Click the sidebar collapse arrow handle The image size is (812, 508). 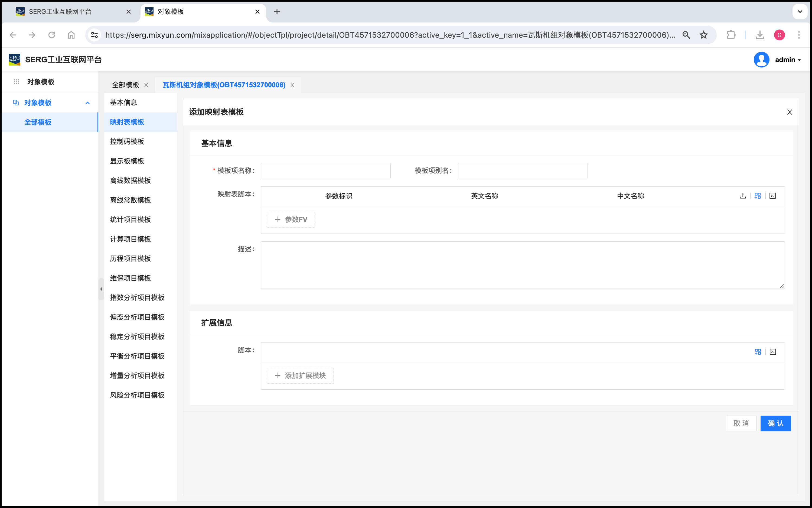[x=101, y=289]
